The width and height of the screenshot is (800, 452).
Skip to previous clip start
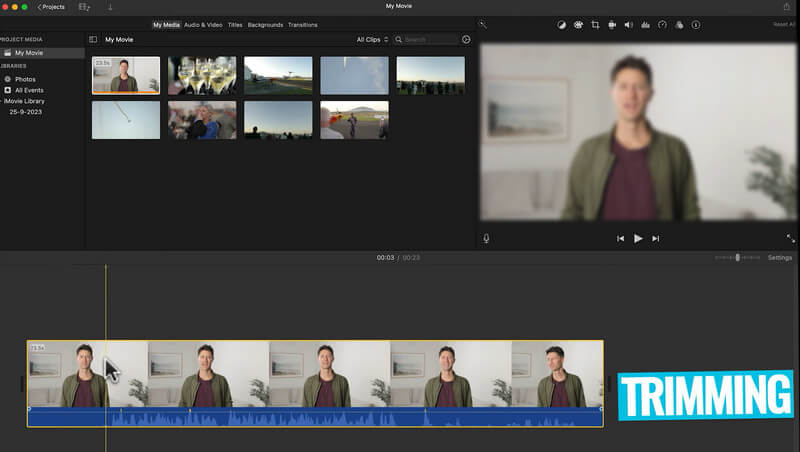point(620,238)
